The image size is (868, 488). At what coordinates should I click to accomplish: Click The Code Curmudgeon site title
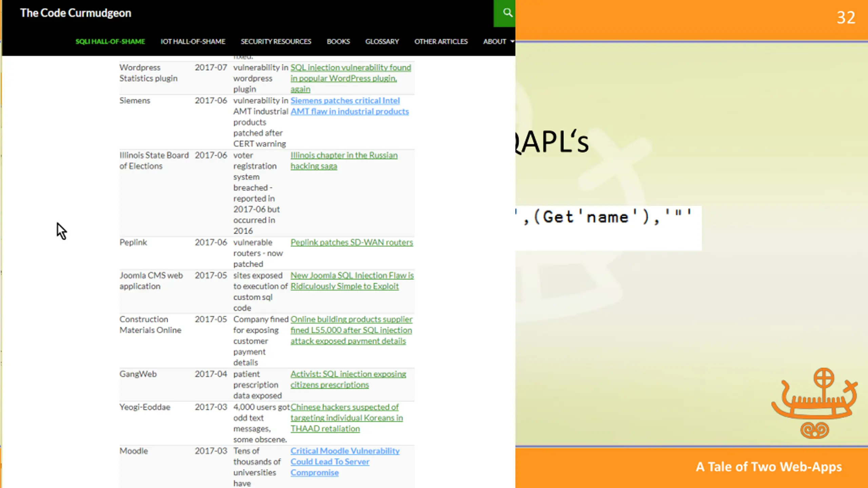(x=76, y=13)
